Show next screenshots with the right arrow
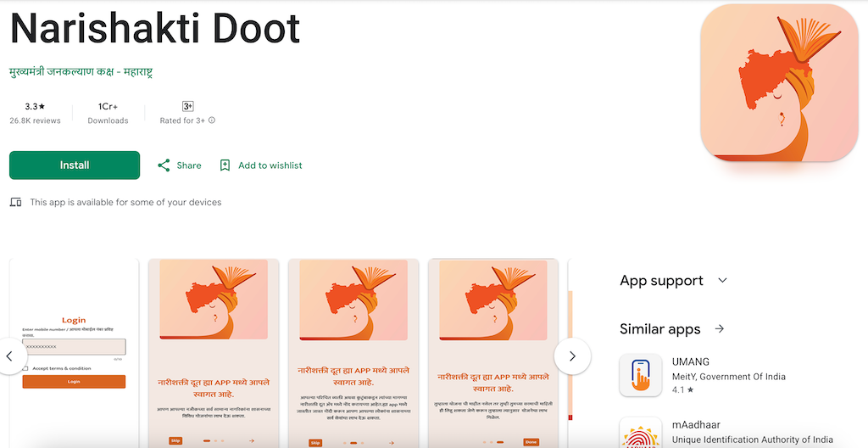Screen dimensions: 868x448 pyautogui.click(x=572, y=356)
